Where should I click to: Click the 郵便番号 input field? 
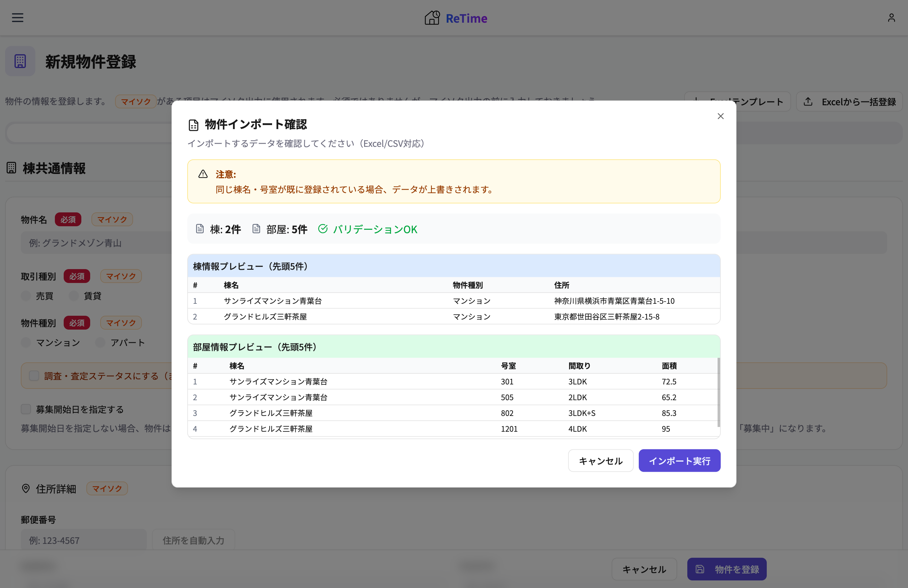[84, 540]
